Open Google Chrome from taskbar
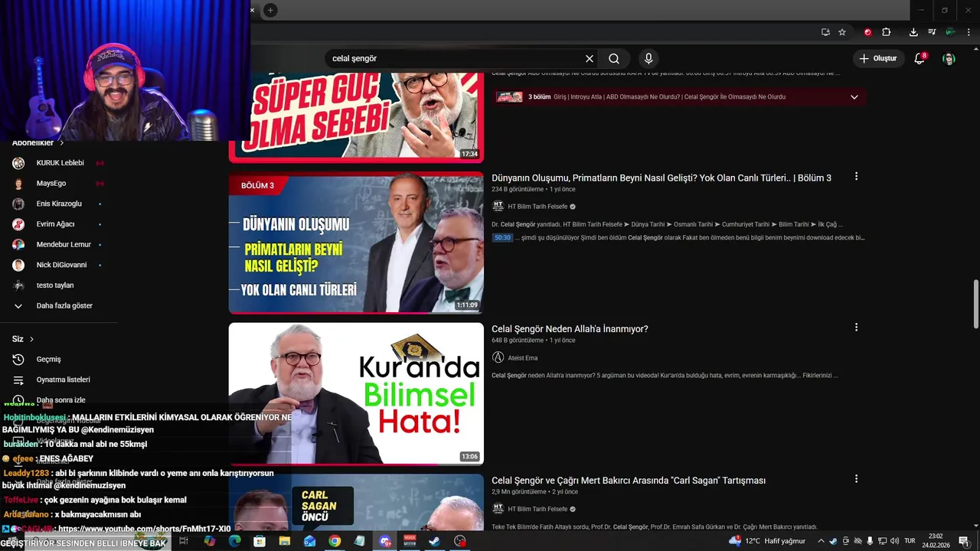 point(335,541)
